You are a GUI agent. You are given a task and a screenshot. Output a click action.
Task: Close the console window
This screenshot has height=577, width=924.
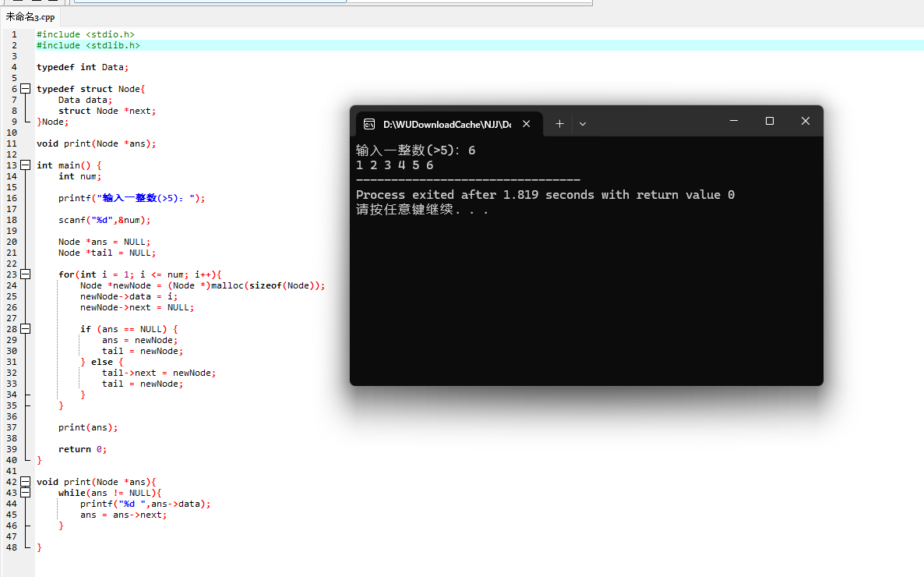coord(806,121)
